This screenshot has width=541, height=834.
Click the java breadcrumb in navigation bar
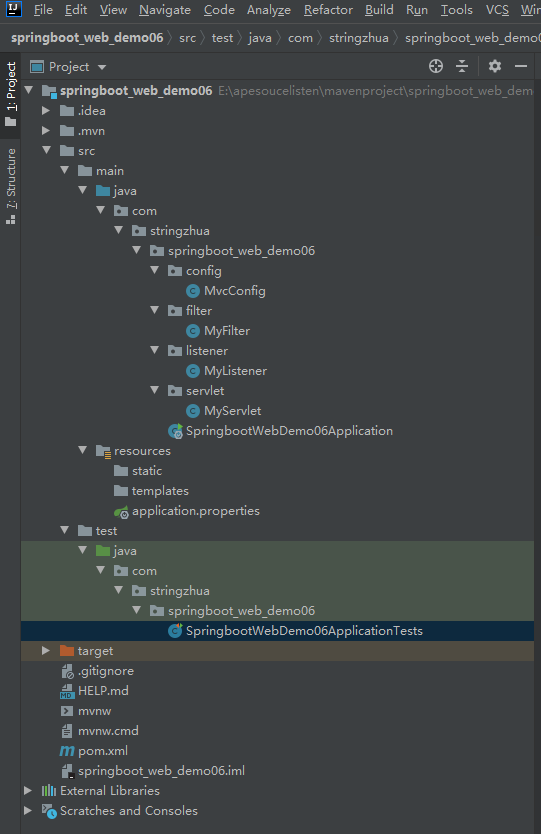coord(260,38)
